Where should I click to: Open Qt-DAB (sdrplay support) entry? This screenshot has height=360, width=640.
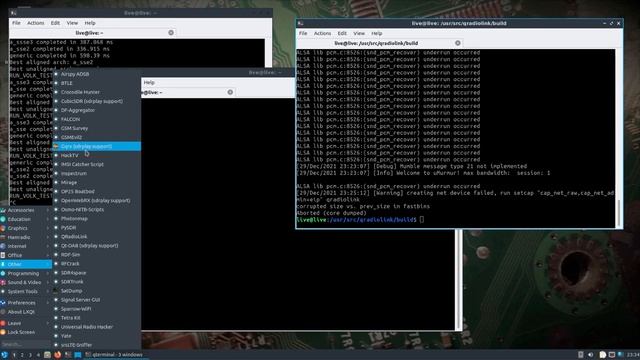pyautogui.click(x=96, y=245)
